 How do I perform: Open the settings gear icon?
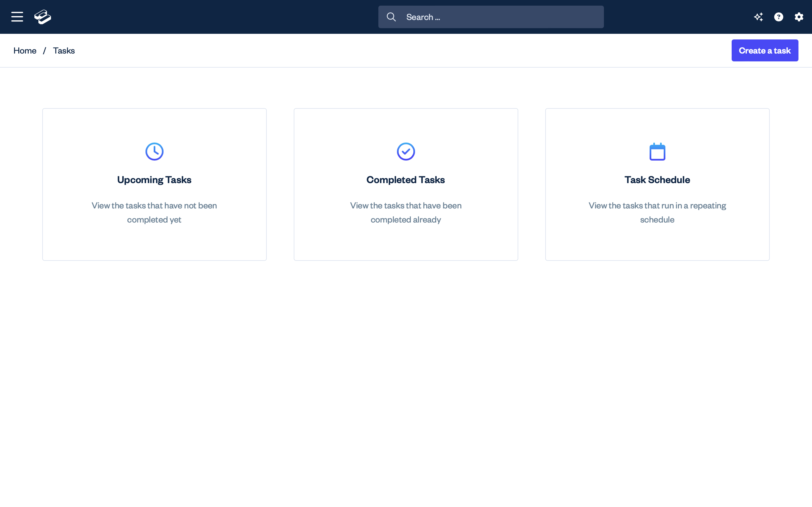[798, 17]
